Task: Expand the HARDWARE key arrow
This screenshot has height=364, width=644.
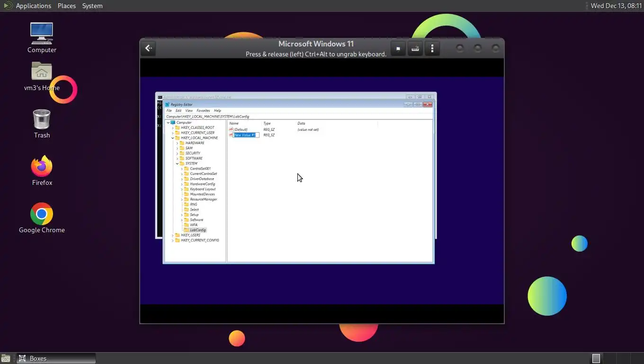Action: pyautogui.click(x=177, y=143)
